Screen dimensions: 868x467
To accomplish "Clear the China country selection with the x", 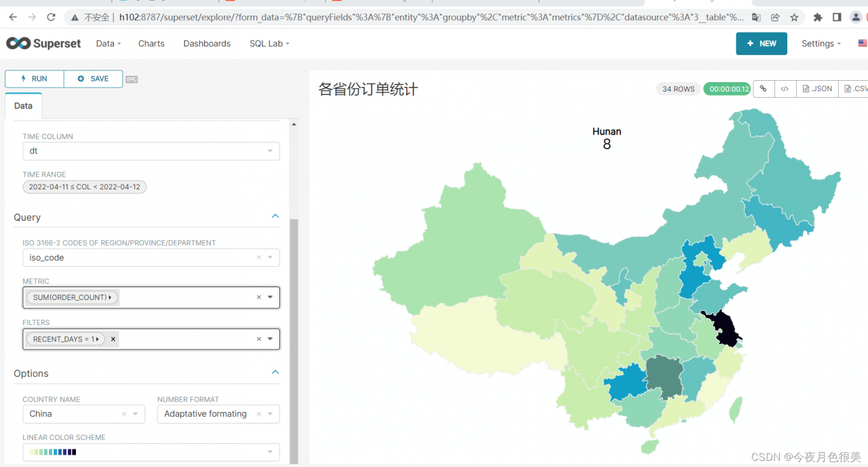I will pos(123,413).
